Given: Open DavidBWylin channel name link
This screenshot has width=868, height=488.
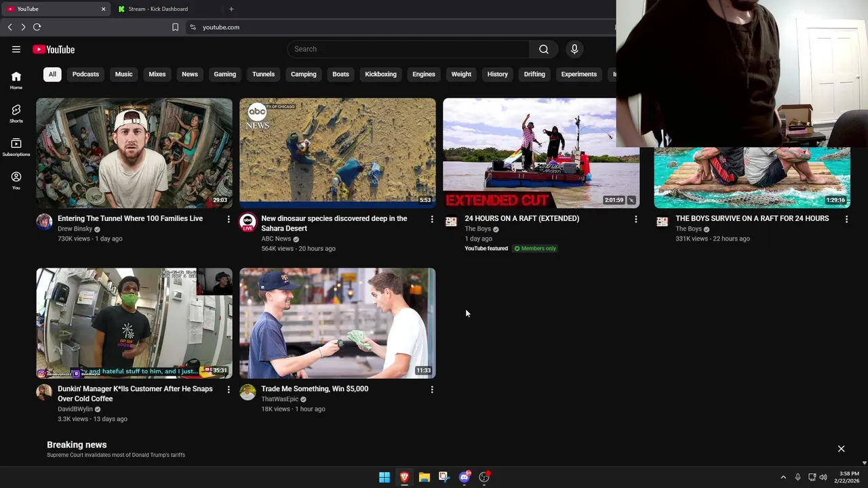Looking at the screenshot, I should click(x=75, y=409).
